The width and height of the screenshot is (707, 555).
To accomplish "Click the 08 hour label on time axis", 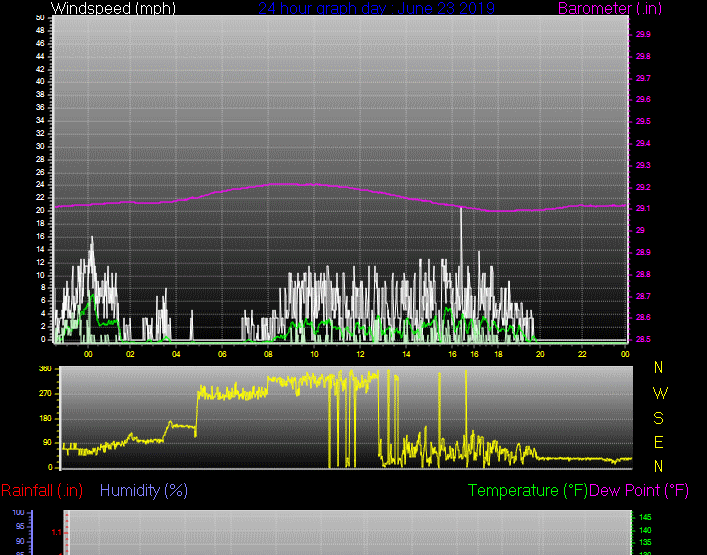I will coord(268,354).
